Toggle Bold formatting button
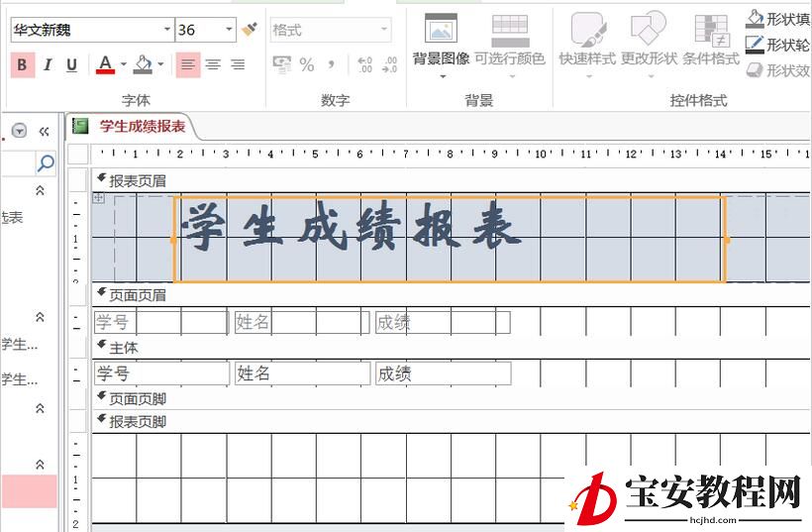 [22, 64]
